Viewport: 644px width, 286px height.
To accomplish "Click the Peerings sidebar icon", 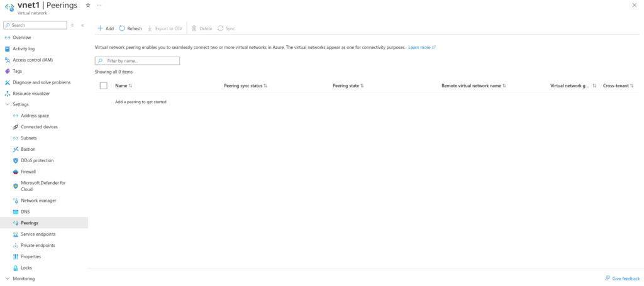I will (x=16, y=223).
